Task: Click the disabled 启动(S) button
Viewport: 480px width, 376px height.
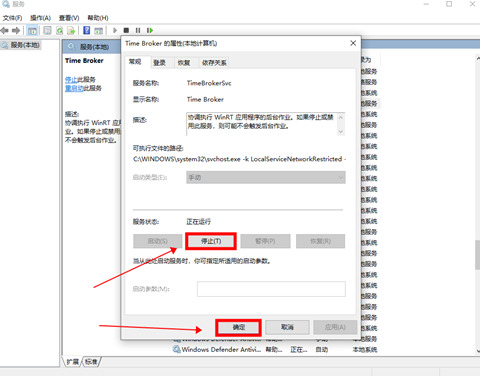Action: [158, 241]
